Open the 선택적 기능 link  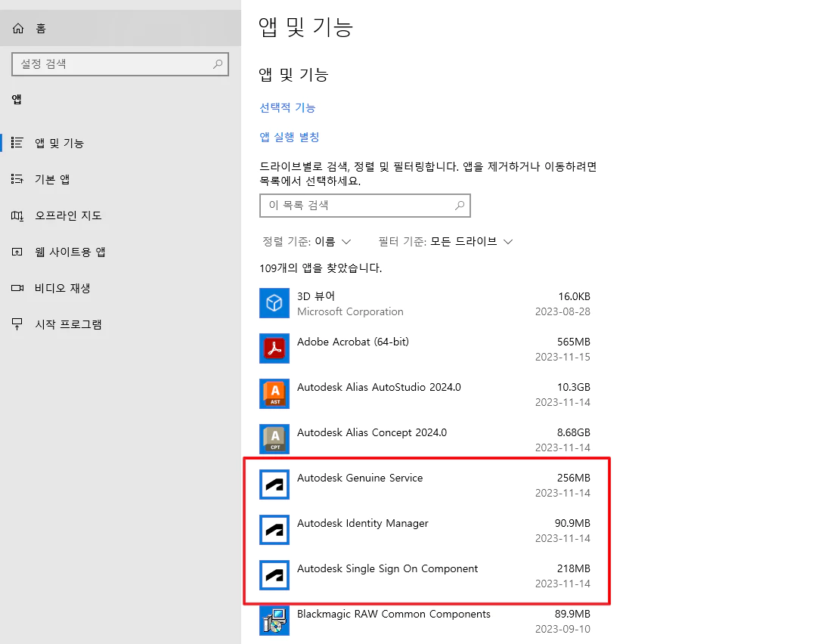tap(287, 107)
